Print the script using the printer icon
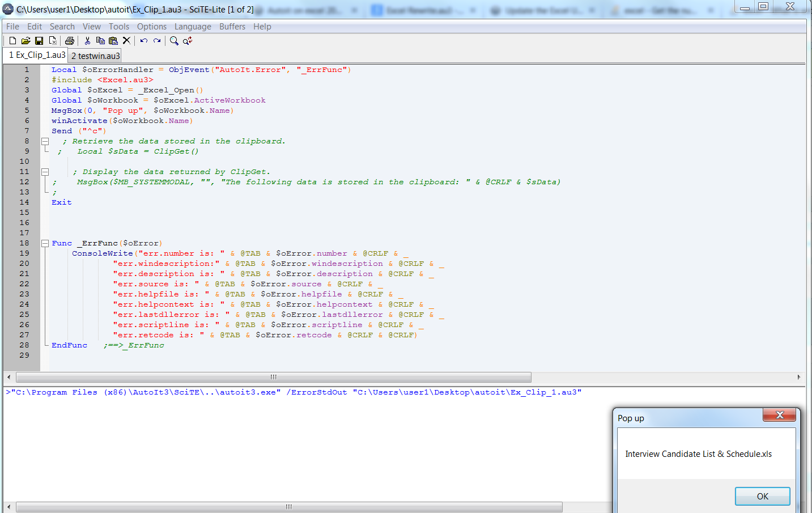Screen dimensions: 812x513 [x=70, y=41]
